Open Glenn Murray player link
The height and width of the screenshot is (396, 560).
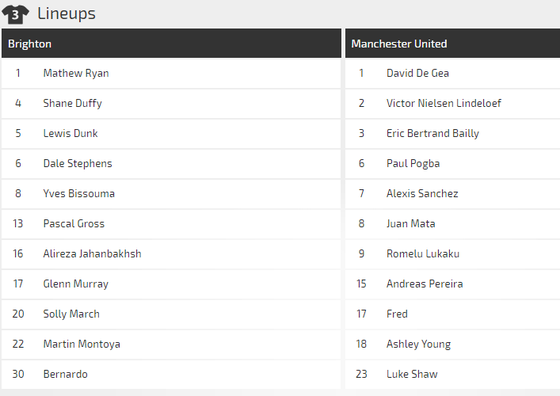75,284
